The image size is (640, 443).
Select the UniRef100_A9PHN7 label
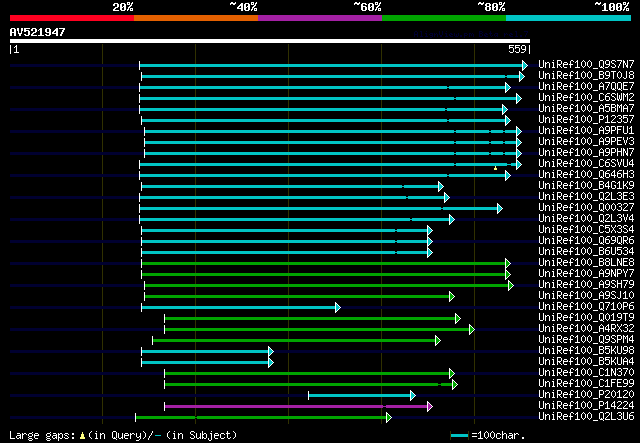coord(586,152)
